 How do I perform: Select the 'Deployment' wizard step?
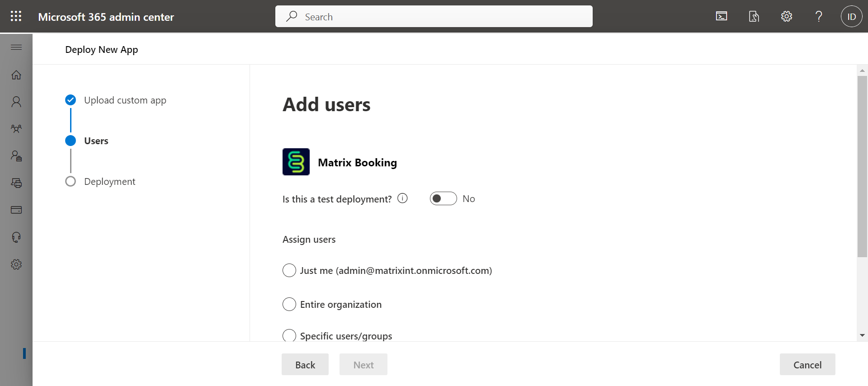point(109,182)
